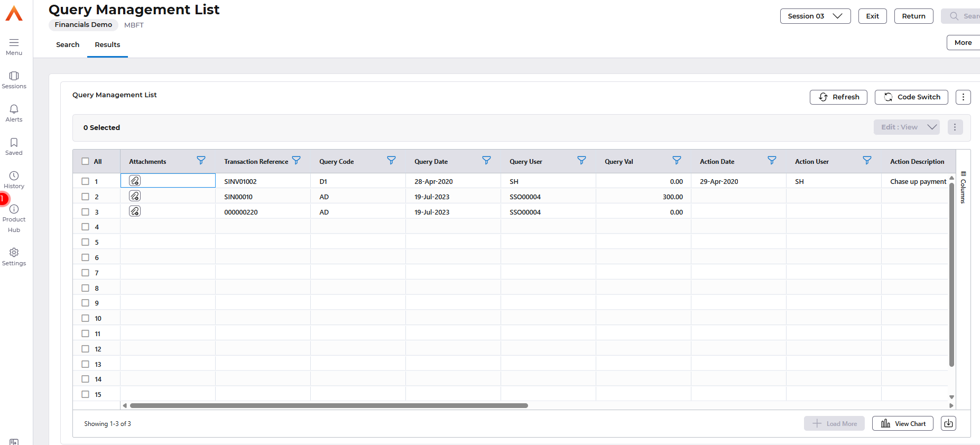Open attachment icon for SIN00010 row
This screenshot has height=445, width=980.
135,196
